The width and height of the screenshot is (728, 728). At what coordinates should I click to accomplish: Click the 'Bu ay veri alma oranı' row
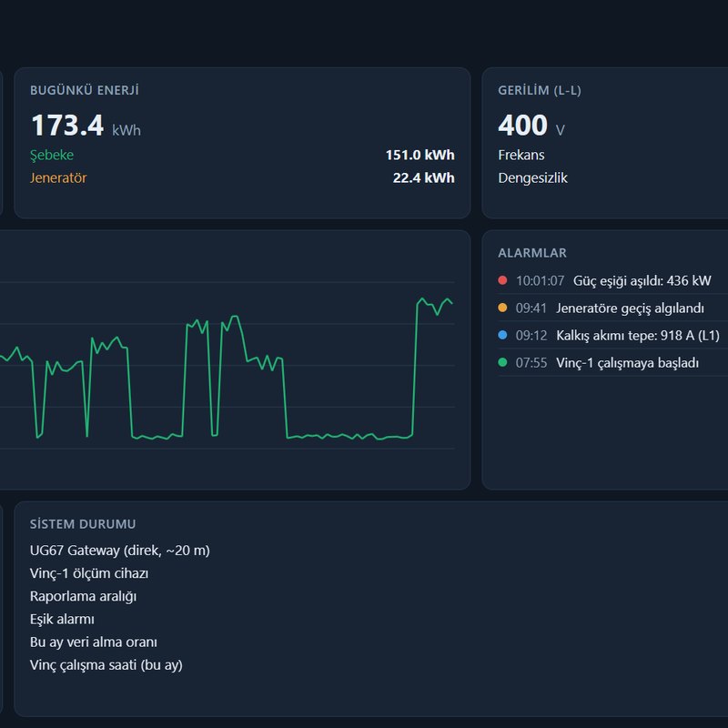tap(94, 642)
